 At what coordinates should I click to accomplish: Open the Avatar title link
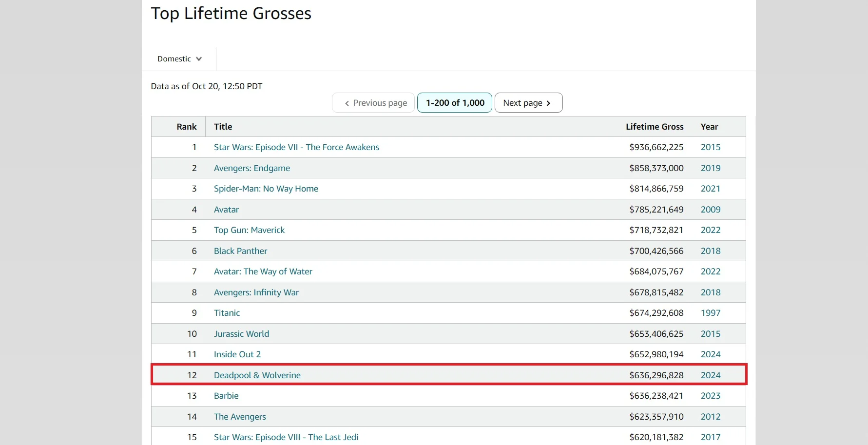click(226, 210)
